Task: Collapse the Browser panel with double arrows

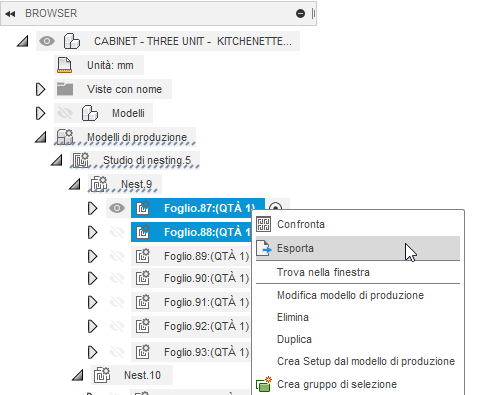Action: (x=10, y=14)
